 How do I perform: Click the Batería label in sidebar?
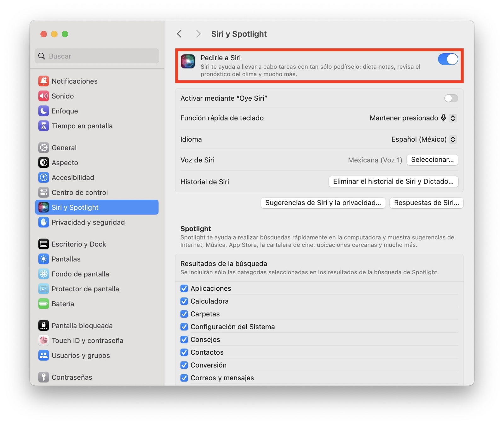coord(63,304)
